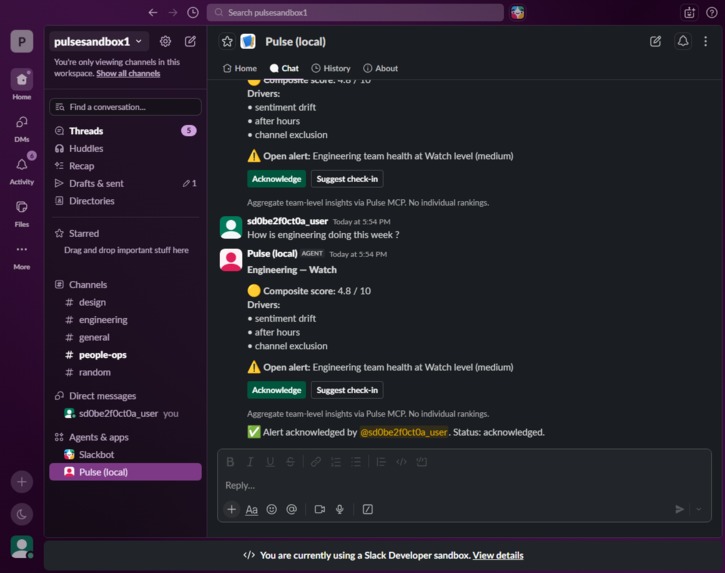
Task: Click View details sandbox link
Action: (x=498, y=555)
